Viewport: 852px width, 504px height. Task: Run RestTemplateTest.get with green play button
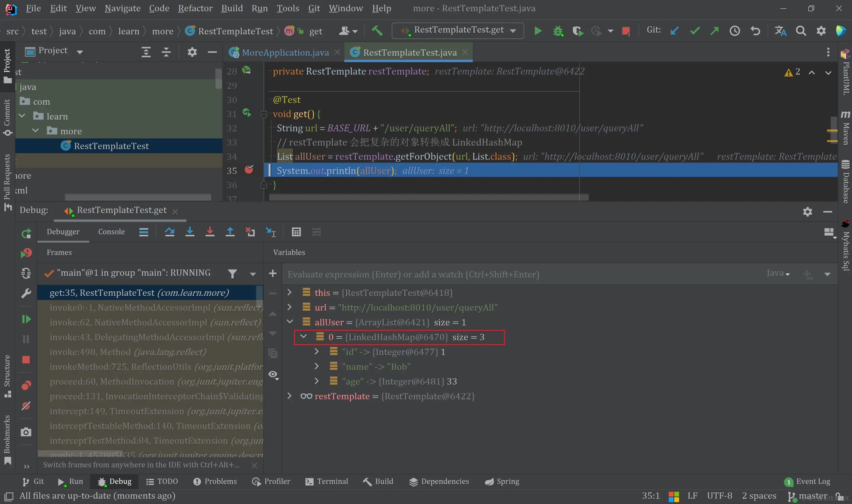538,31
